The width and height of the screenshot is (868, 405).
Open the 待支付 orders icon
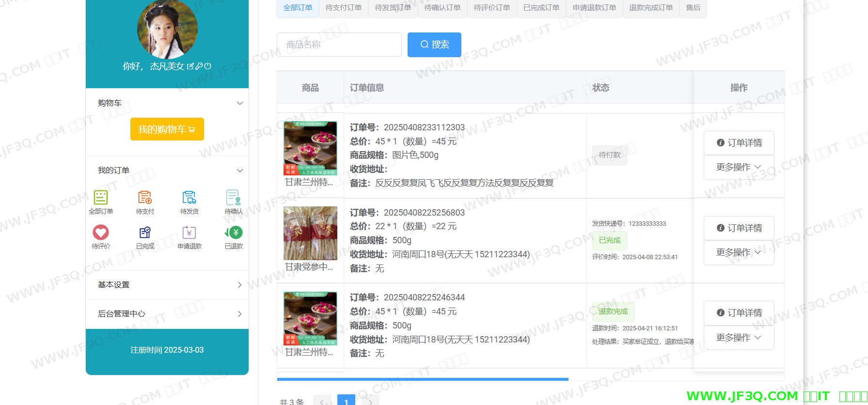(x=145, y=198)
